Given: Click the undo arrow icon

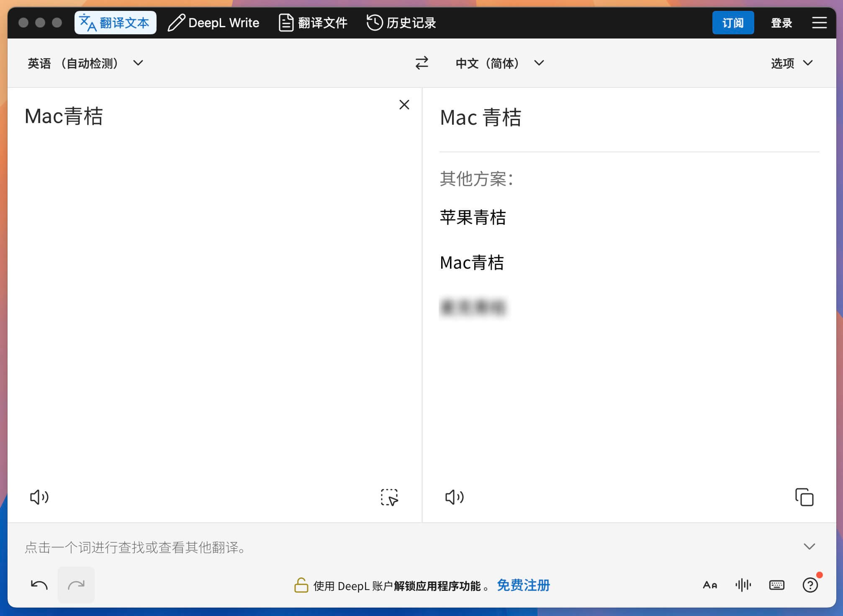Looking at the screenshot, I should pos(39,585).
